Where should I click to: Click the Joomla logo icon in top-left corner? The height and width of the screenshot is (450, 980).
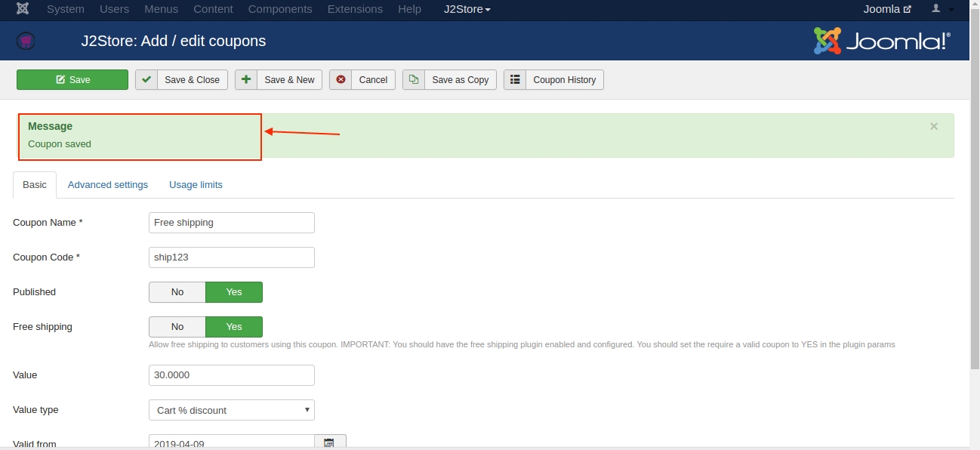23,9
